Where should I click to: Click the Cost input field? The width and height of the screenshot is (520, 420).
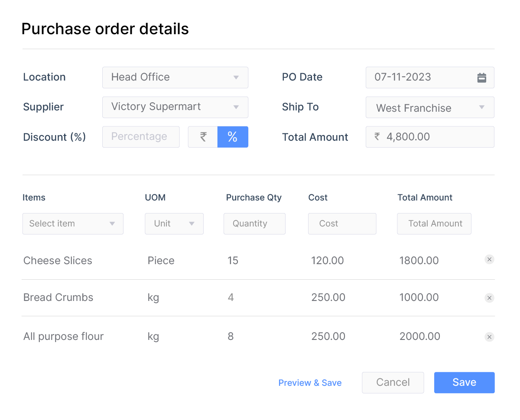click(342, 223)
